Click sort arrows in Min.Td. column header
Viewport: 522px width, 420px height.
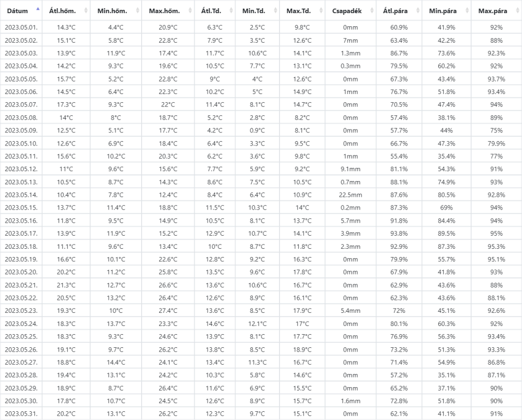[x=275, y=11]
